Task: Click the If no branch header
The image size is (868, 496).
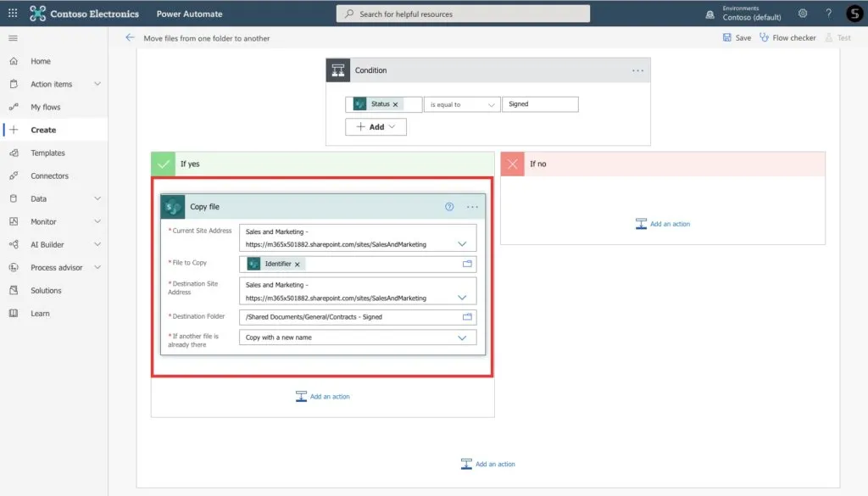Action: (663, 164)
